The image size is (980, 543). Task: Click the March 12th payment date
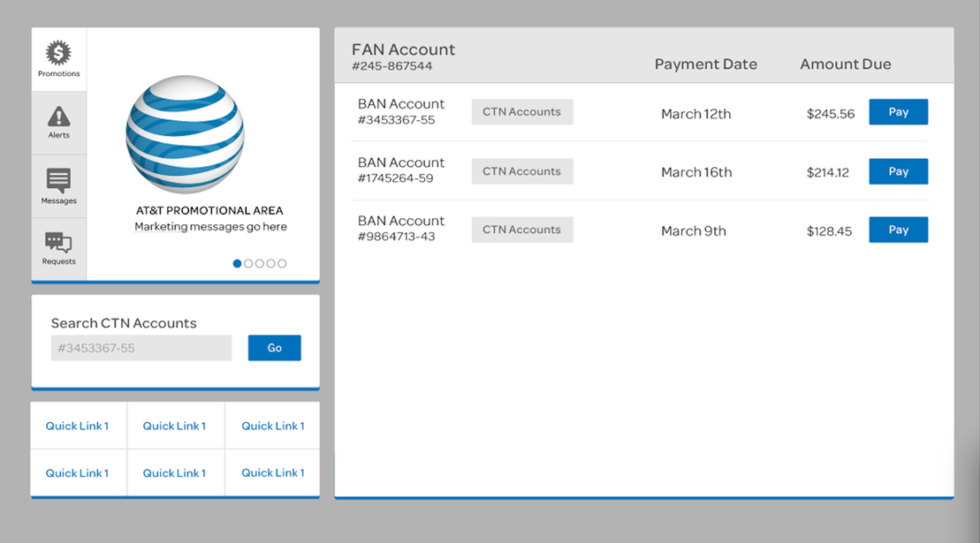[696, 114]
